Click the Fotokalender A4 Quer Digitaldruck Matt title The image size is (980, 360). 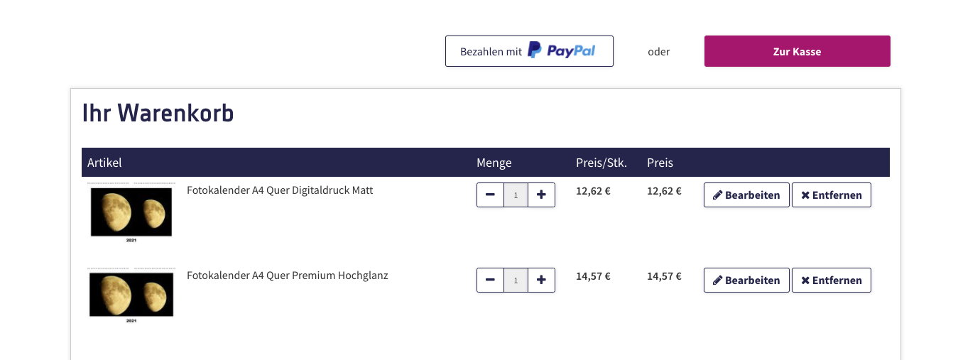(x=280, y=190)
